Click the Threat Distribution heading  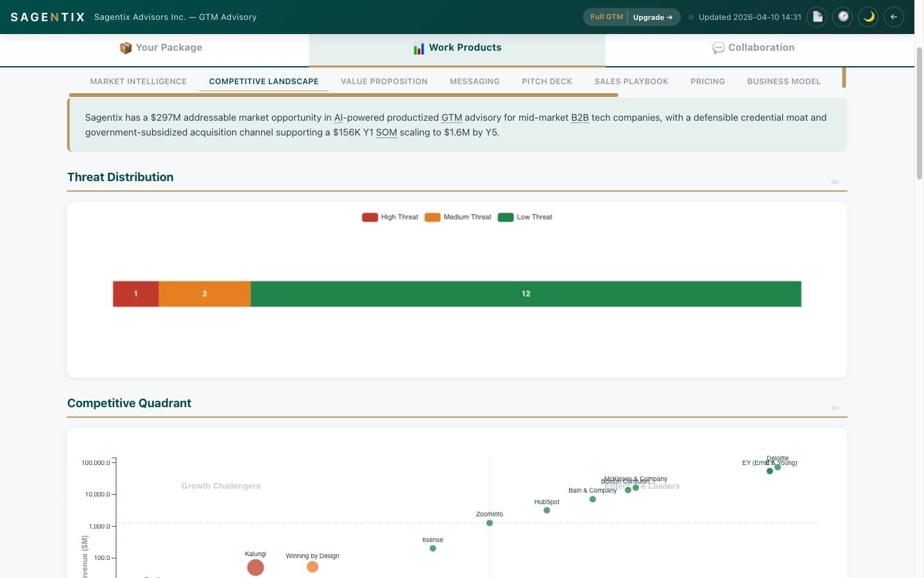121,177
